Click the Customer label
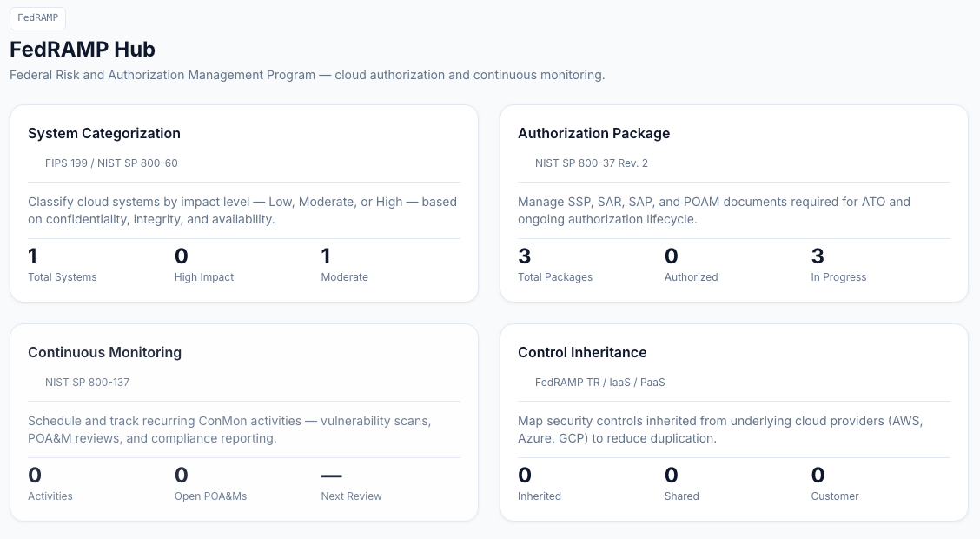The height and width of the screenshot is (539, 980). (x=835, y=496)
